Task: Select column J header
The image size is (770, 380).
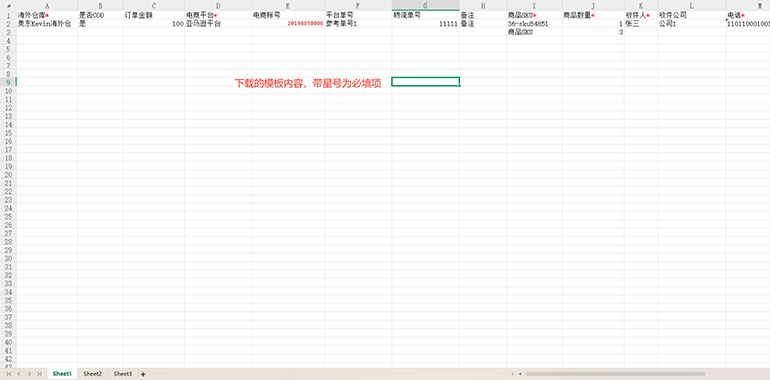Action: [593, 6]
